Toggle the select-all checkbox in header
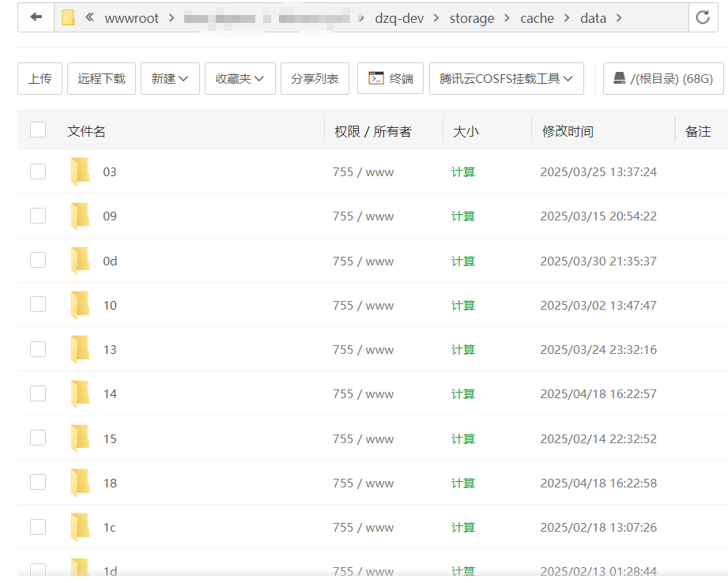This screenshot has width=728, height=583. (x=38, y=130)
